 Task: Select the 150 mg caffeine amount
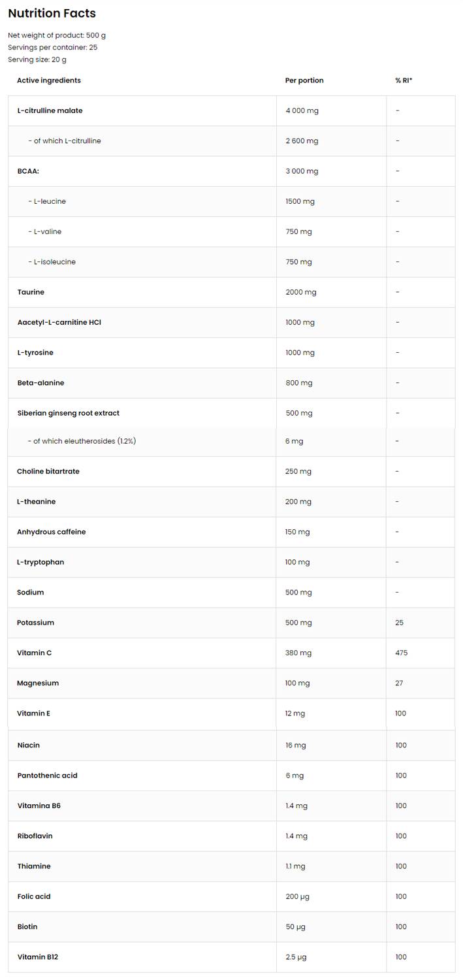(298, 532)
